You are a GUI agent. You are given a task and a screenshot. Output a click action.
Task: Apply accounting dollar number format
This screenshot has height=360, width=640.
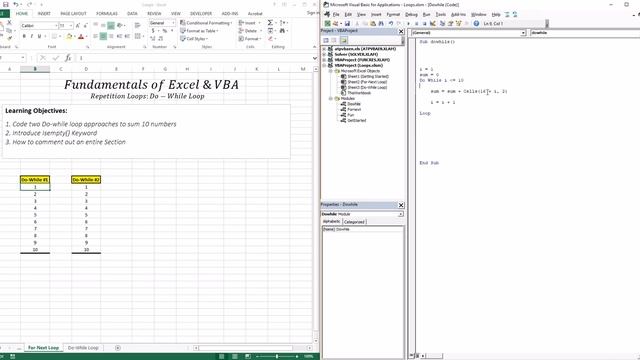tap(154, 31)
